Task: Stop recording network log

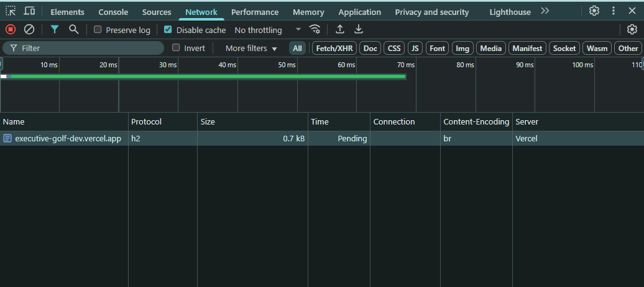Action: 11,30
